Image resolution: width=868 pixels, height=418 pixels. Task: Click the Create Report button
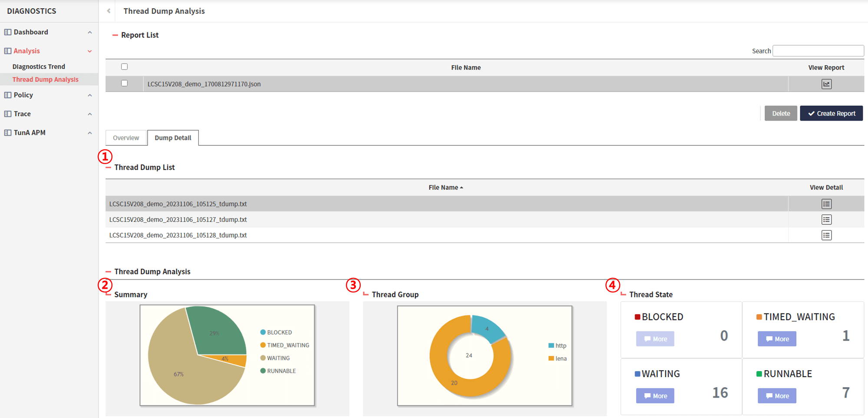(831, 113)
